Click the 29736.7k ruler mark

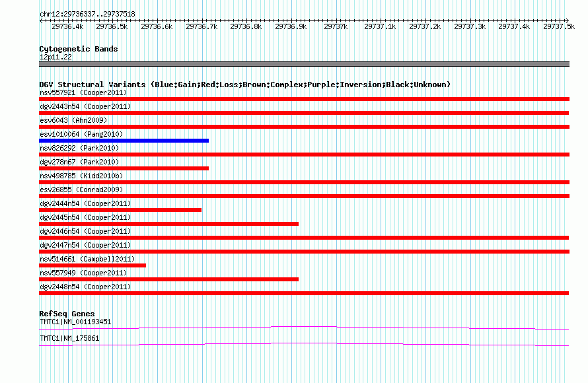pyautogui.click(x=202, y=26)
